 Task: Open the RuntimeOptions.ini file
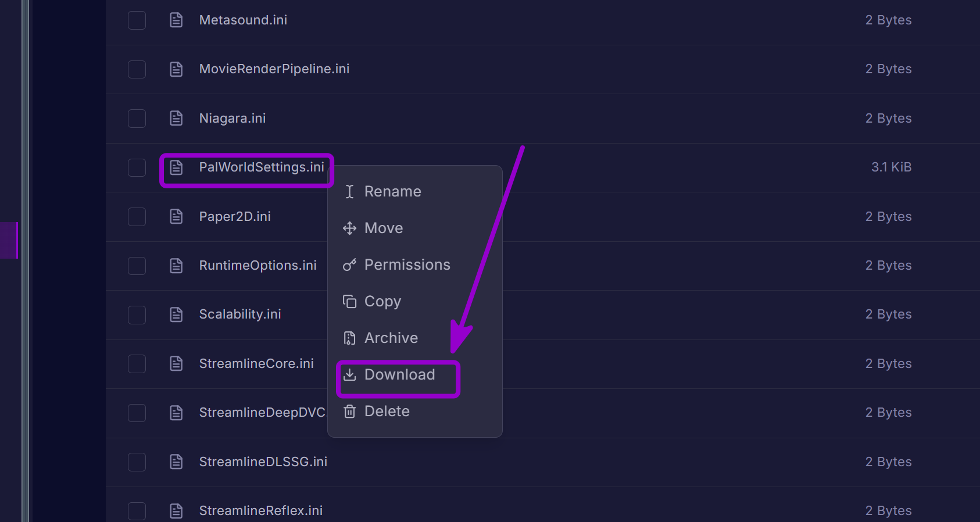click(258, 265)
